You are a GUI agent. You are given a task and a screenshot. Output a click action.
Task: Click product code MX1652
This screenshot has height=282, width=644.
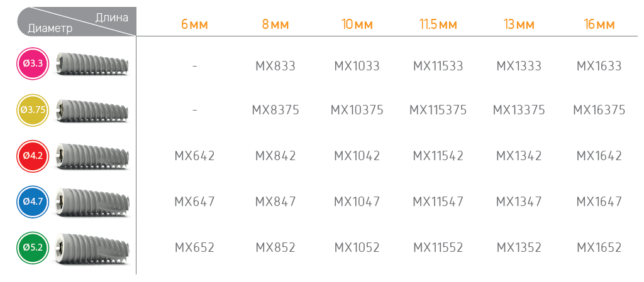tap(599, 247)
